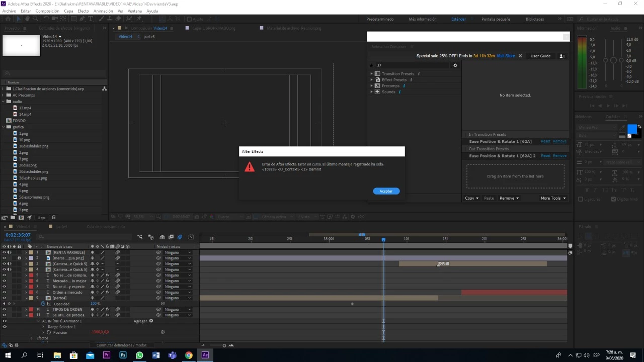Select the Horizontal Type tool
Image resolution: width=644 pixels, height=362 pixels.
coord(91,19)
